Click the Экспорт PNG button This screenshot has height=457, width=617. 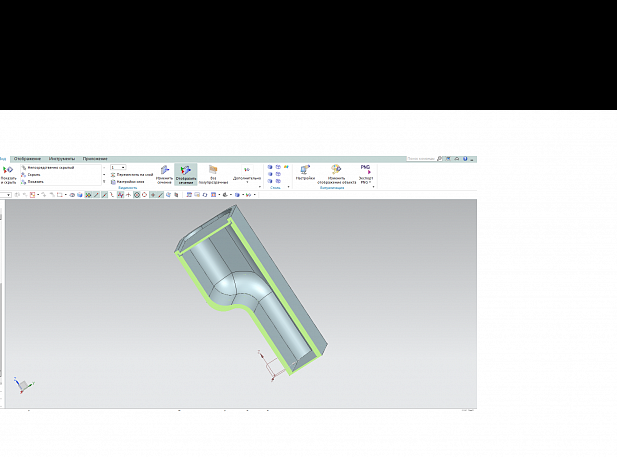point(366,174)
